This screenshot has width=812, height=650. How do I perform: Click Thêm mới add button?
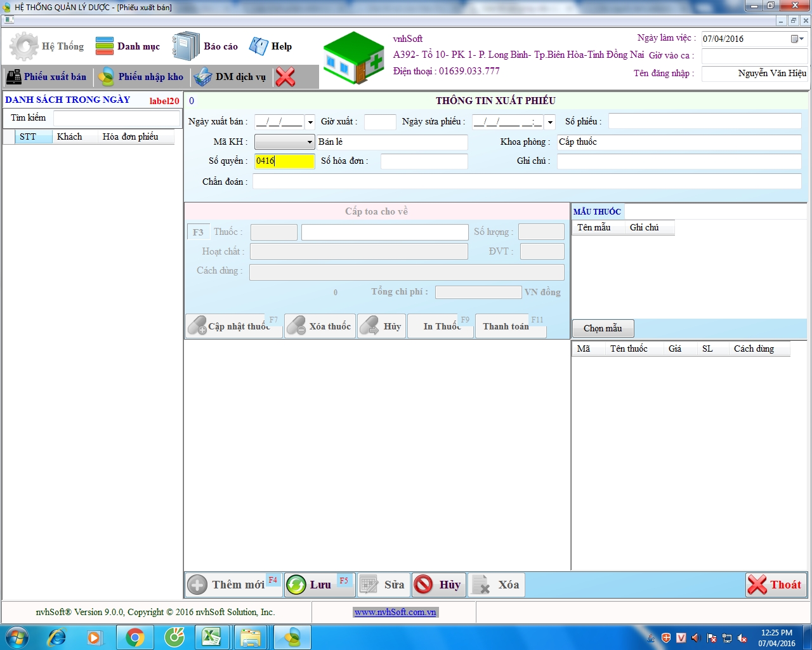click(233, 585)
